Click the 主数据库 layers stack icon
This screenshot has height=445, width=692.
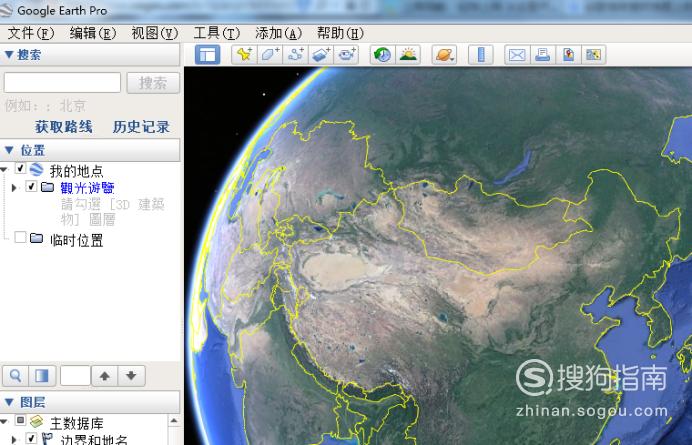pos(37,422)
